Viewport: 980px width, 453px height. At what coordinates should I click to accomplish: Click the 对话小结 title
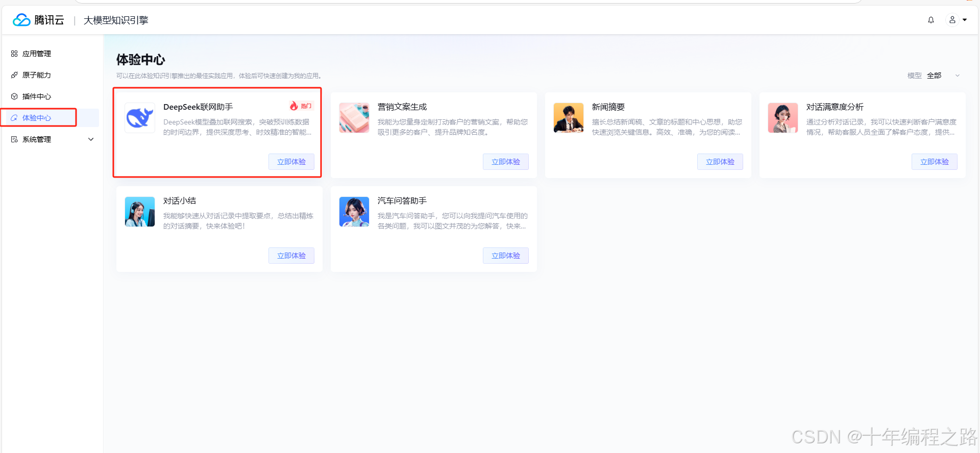(x=180, y=201)
